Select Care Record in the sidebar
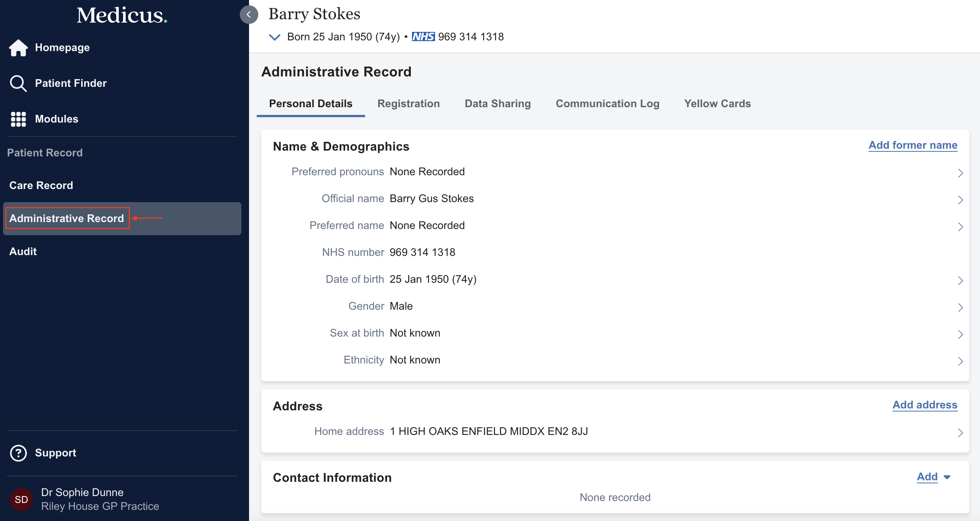 (x=41, y=186)
